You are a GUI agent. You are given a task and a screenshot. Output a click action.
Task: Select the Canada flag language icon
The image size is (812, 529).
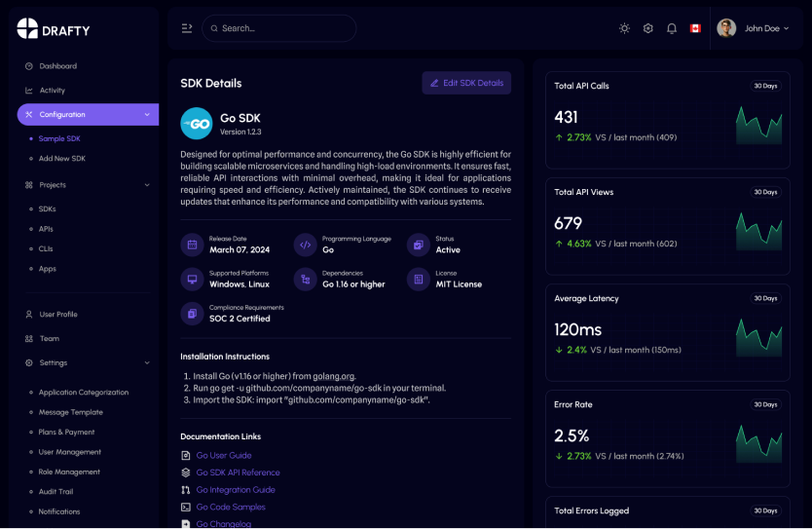(x=695, y=28)
